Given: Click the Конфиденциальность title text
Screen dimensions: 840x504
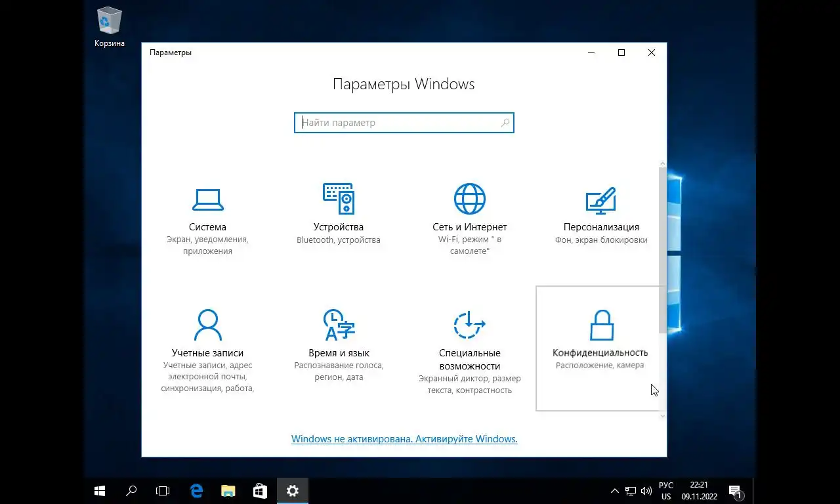Looking at the screenshot, I should (x=600, y=353).
